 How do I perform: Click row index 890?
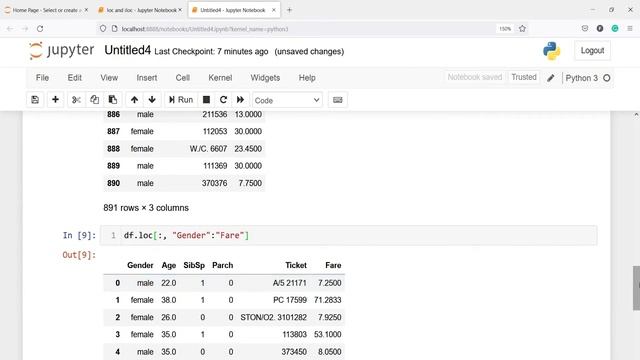(x=113, y=183)
